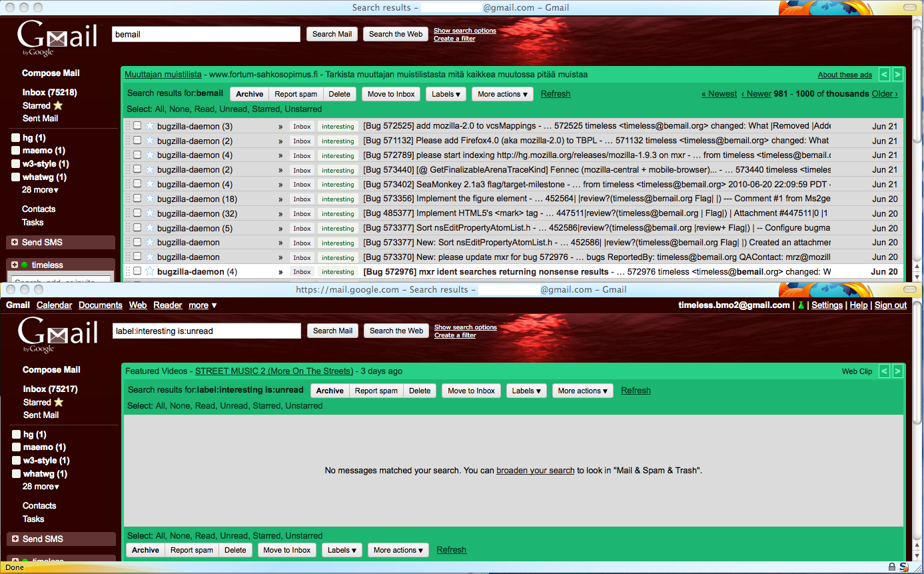
Task: Click the broaden your search link
Action: [x=536, y=471]
